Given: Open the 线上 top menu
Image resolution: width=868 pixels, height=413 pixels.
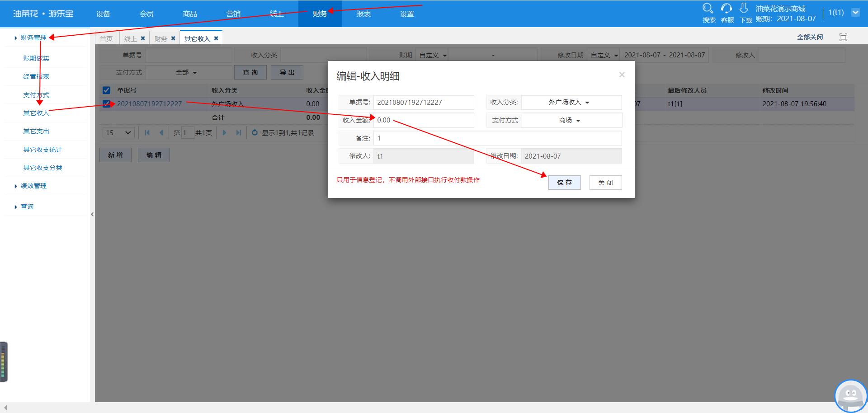Looking at the screenshot, I should [x=277, y=14].
